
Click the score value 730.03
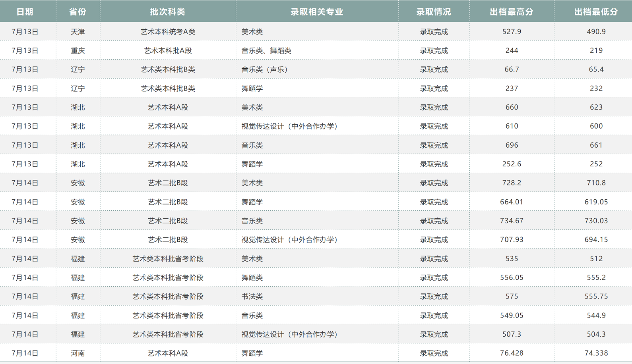pyautogui.click(x=596, y=221)
